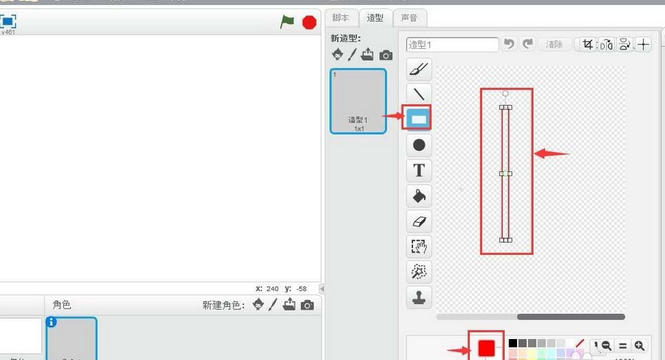Open sprite info via blue i icon

point(51,322)
